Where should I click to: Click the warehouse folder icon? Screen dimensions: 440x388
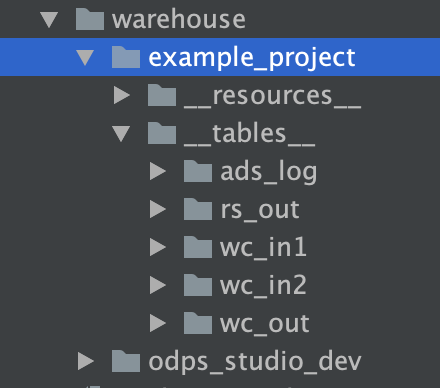click(x=90, y=19)
